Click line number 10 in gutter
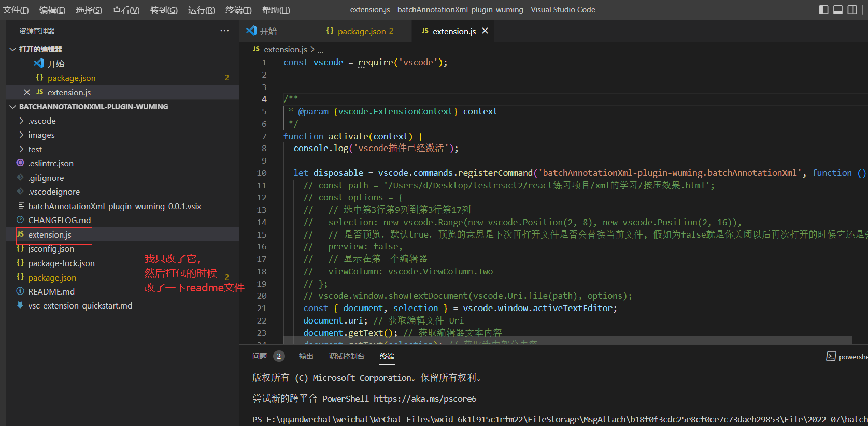 coord(262,173)
